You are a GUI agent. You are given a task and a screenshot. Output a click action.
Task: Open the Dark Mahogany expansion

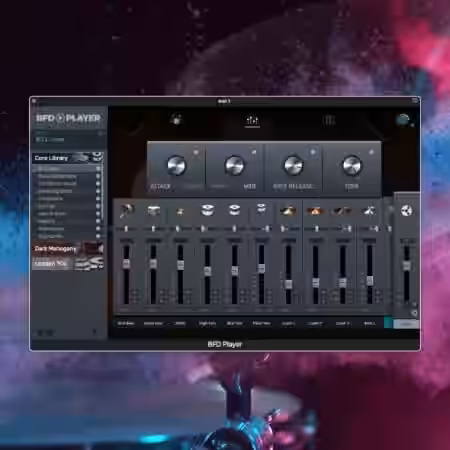(x=68, y=249)
